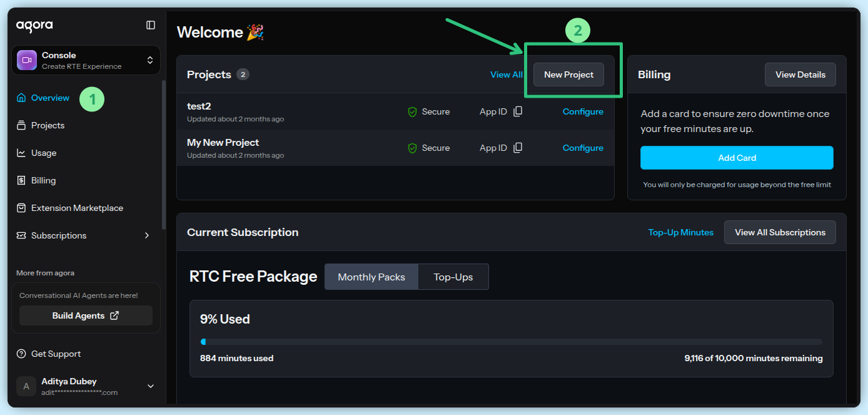This screenshot has height=415, width=868.
Task: Click the New Project button
Action: coord(568,74)
